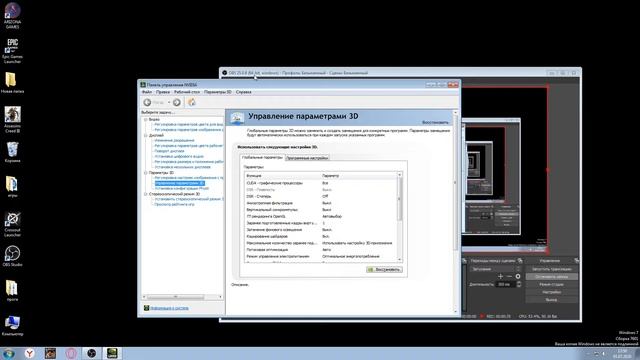
Task: Click OBS icon in taskbar
Action: (x=91, y=353)
